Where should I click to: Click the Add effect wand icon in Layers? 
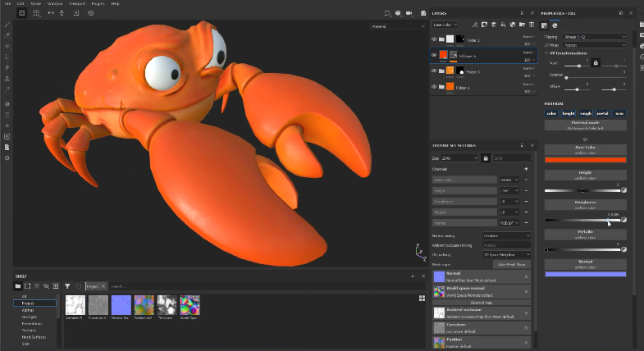(x=475, y=25)
